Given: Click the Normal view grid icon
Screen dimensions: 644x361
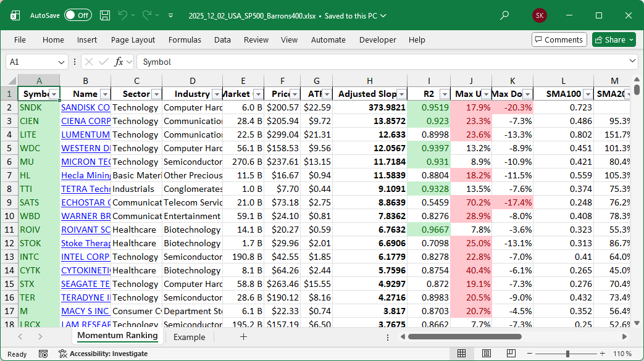Looking at the screenshot, I should coord(461,354).
